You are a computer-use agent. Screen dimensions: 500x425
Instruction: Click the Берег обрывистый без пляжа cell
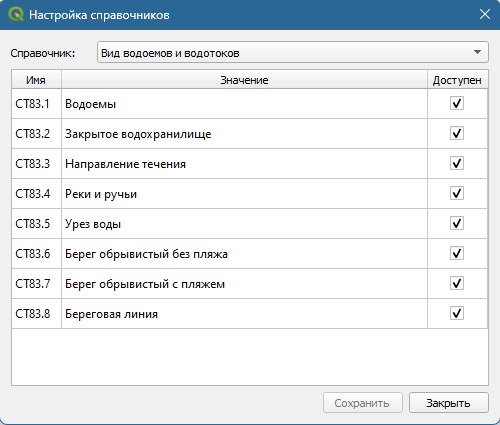tap(244, 254)
